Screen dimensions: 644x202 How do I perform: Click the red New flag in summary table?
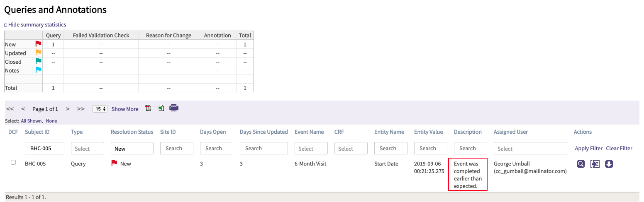click(x=38, y=44)
